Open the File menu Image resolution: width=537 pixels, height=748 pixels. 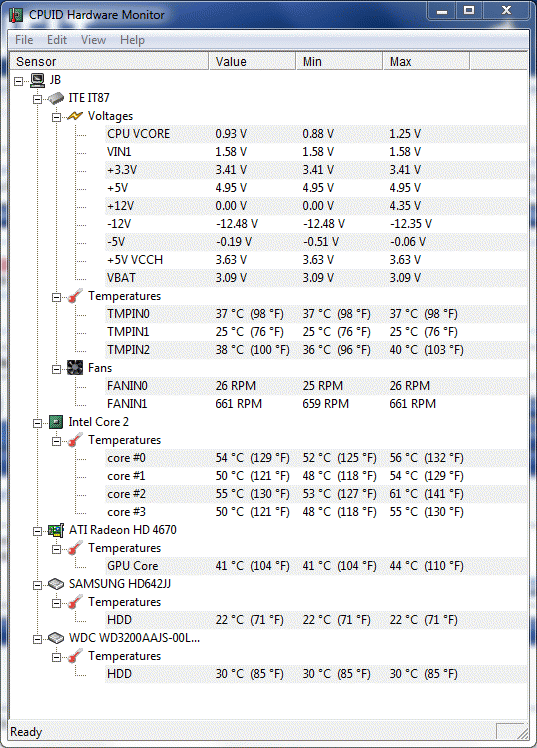pyautogui.click(x=24, y=40)
